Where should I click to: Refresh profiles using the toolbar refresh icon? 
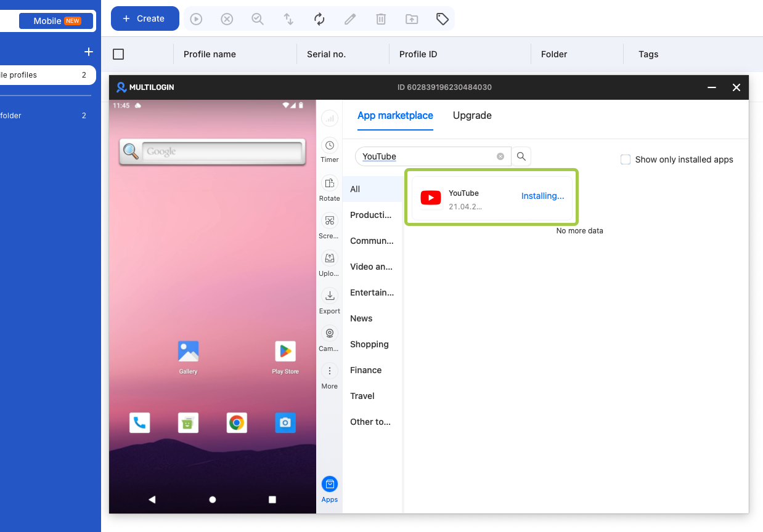coord(319,18)
